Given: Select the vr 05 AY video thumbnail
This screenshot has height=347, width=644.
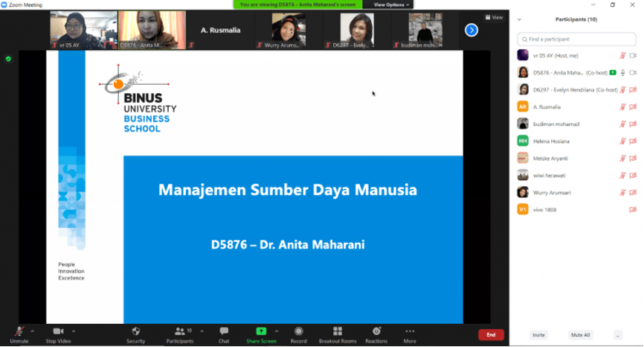Looking at the screenshot, I should 83,30.
